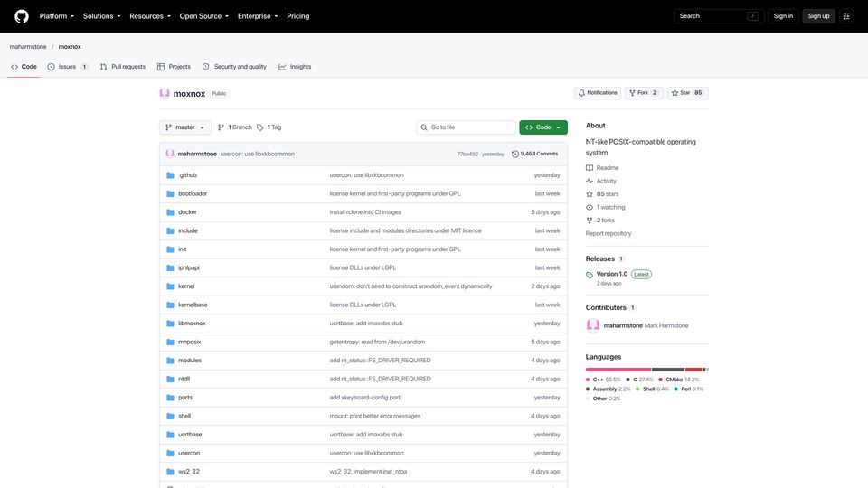This screenshot has height=488, width=868.
Task: Click the appearance settings icon beside Sign up
Action: pyautogui.click(x=846, y=16)
